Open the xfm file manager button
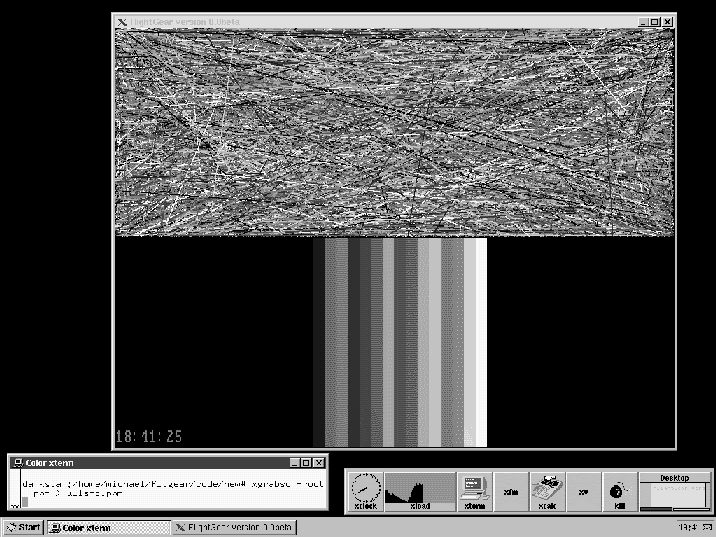Image resolution: width=716 pixels, height=537 pixels. (511, 492)
